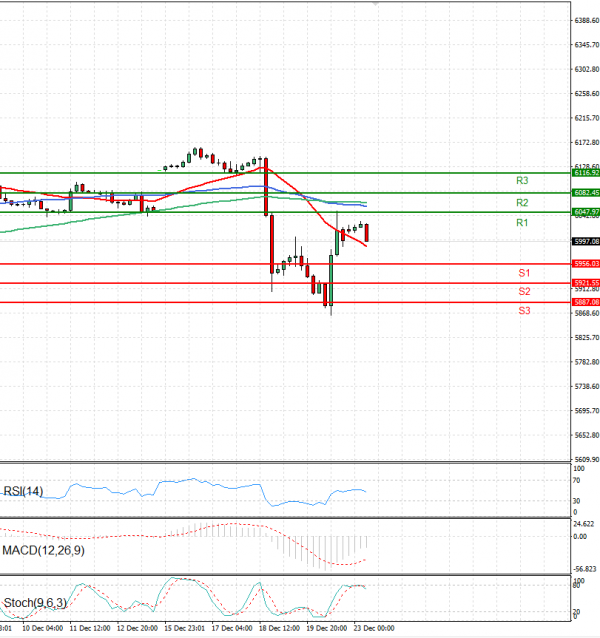
Task: Click the S2 support label
Action: (x=524, y=291)
